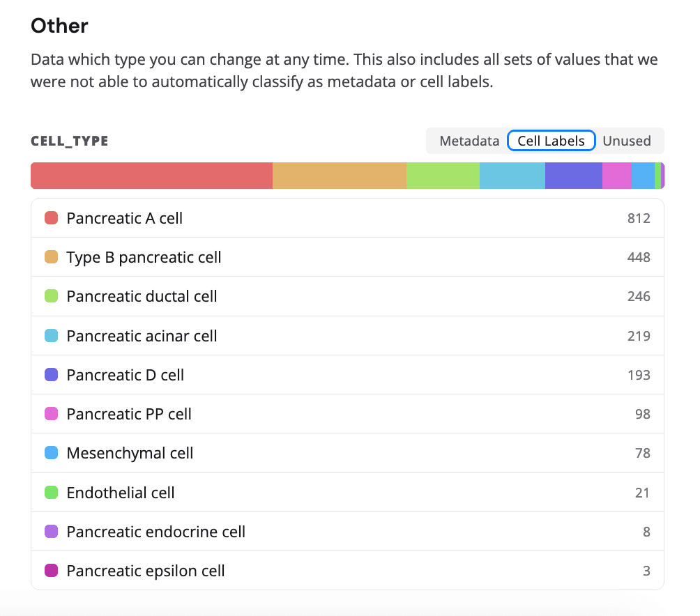Click the Endothelial cell color dot
The image size is (700, 616).
51,492
